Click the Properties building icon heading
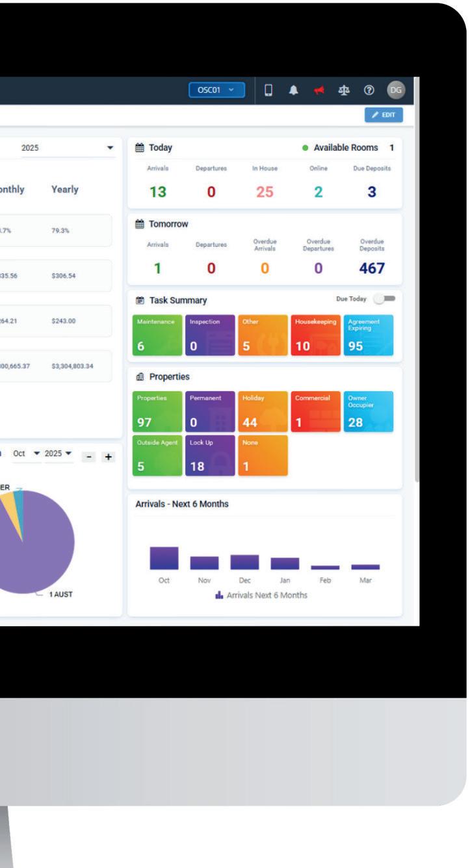The height and width of the screenshot is (868, 470). click(138, 377)
